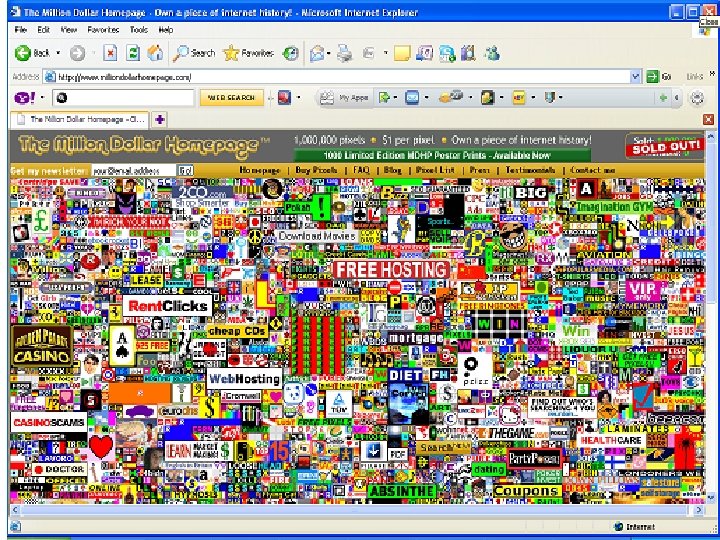The image size is (720, 540).
Task: Click the red bookmark icon in Yahoo toolbar
Action: click(284, 97)
